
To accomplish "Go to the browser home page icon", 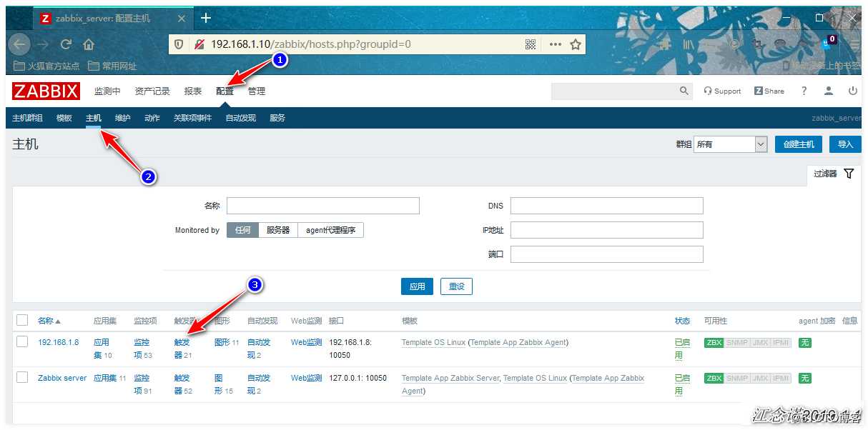I will tap(89, 44).
